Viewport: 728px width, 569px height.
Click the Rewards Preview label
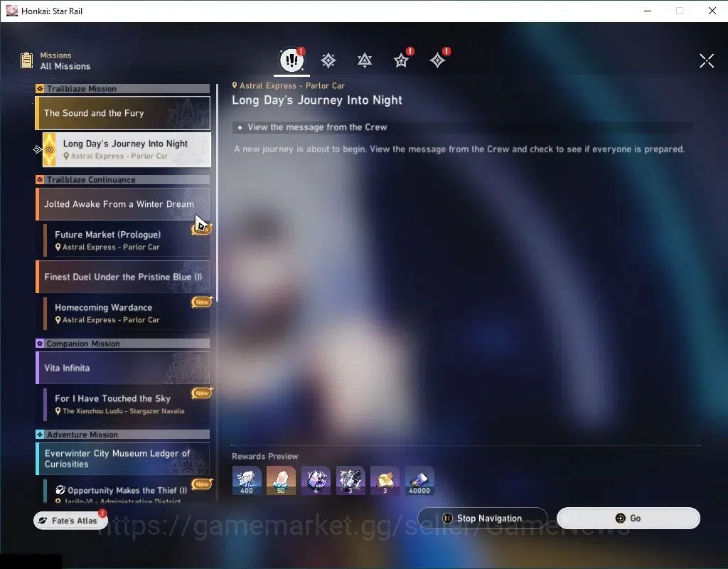coord(264,456)
